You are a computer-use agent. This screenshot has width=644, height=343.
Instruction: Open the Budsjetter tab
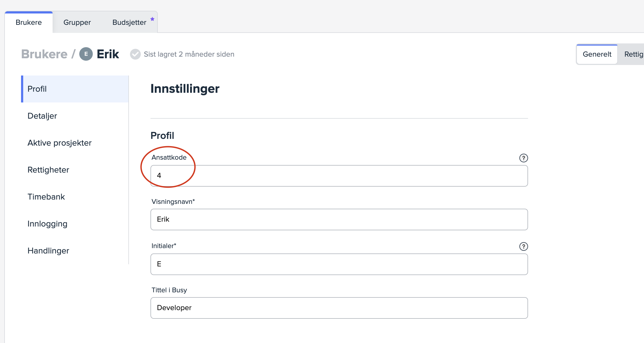129,22
